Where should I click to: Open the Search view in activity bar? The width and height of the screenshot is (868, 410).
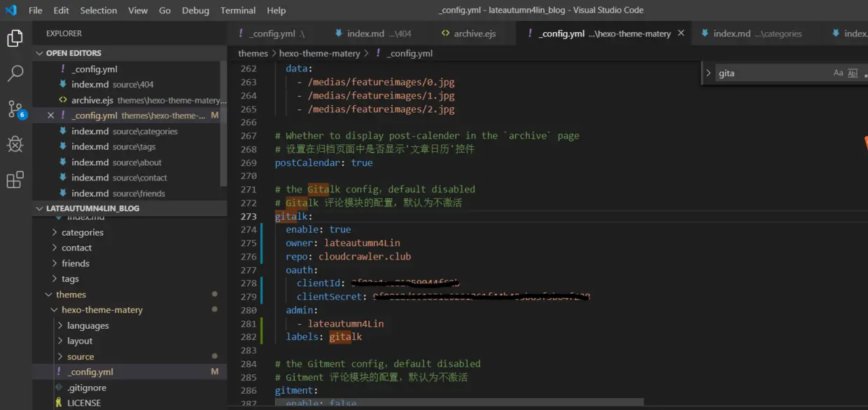pyautogui.click(x=15, y=73)
